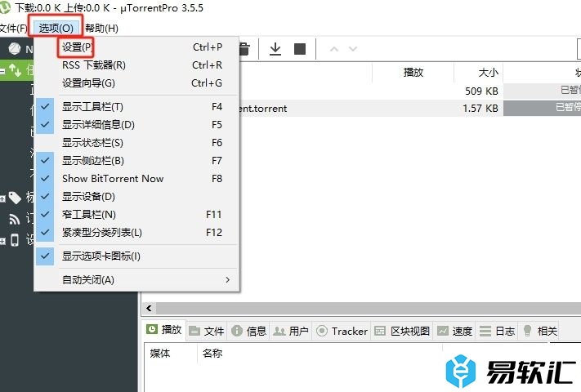Image resolution: width=581 pixels, height=392 pixels.
Task: Expand the tags tree node
Action: point(2,198)
